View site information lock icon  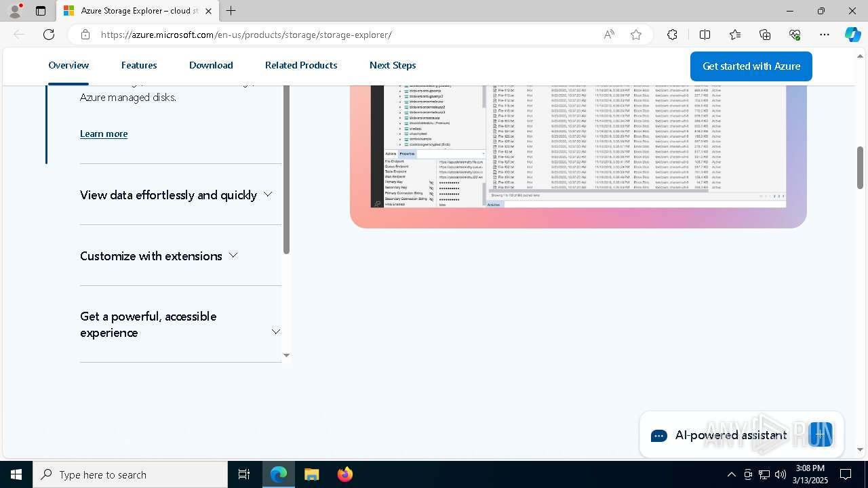click(x=85, y=35)
